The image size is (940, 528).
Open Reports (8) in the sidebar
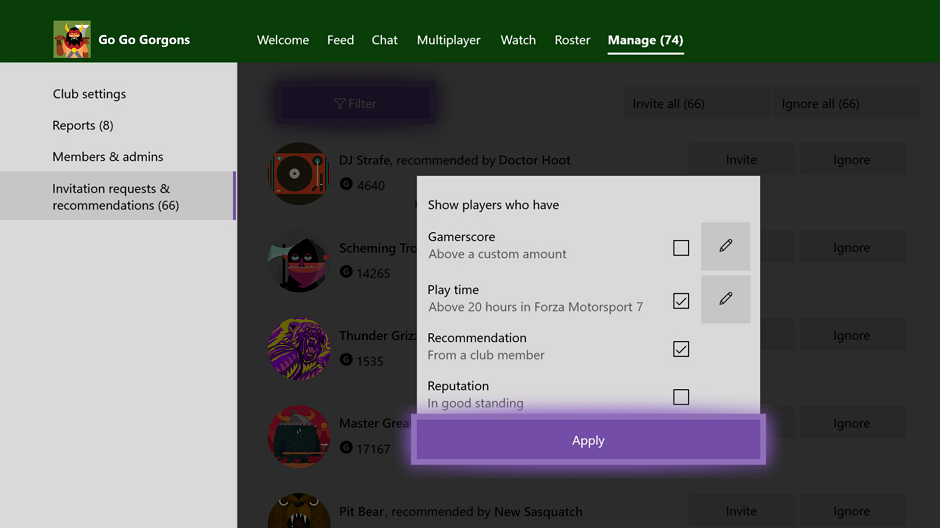click(x=83, y=125)
